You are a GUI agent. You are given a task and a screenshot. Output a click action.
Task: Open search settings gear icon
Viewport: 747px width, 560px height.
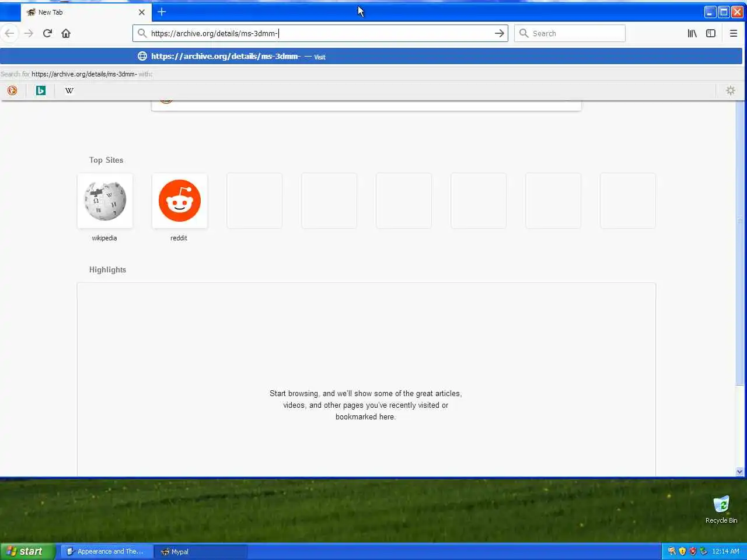coord(731,90)
